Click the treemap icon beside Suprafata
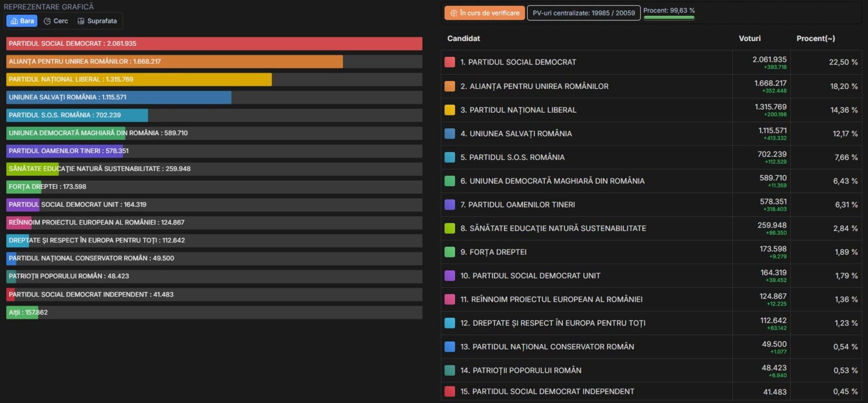This screenshot has width=868, height=403. click(81, 21)
